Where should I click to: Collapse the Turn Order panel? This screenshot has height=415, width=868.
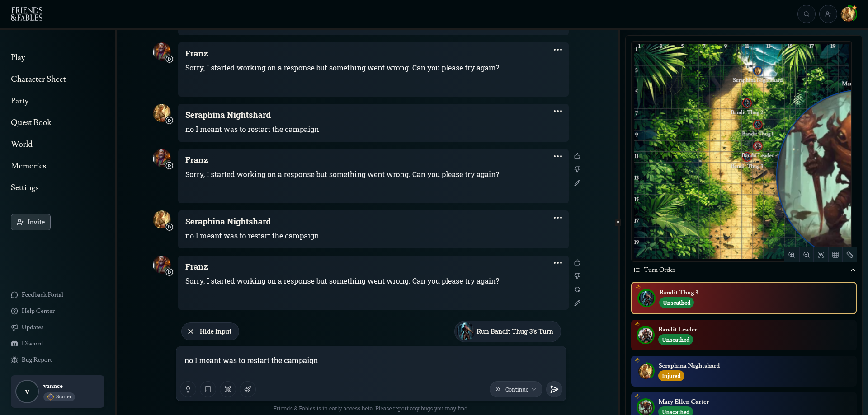(x=853, y=270)
